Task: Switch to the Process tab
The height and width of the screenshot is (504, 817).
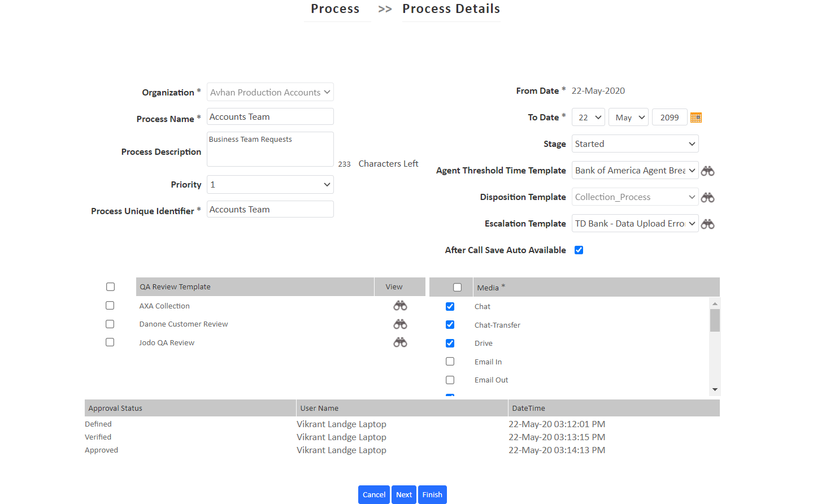Action: [x=335, y=9]
